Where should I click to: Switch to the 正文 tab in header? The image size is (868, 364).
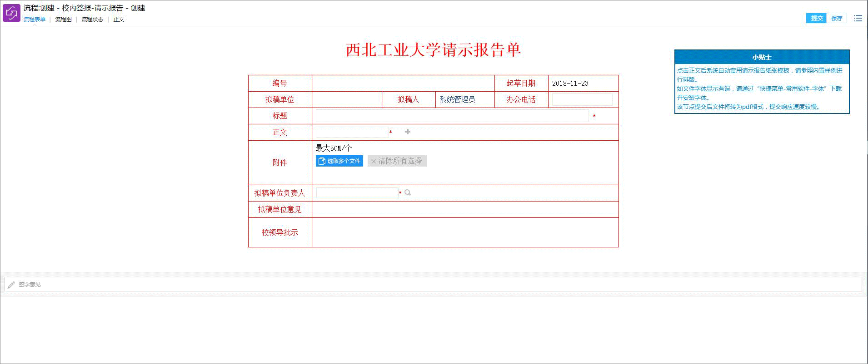[119, 20]
